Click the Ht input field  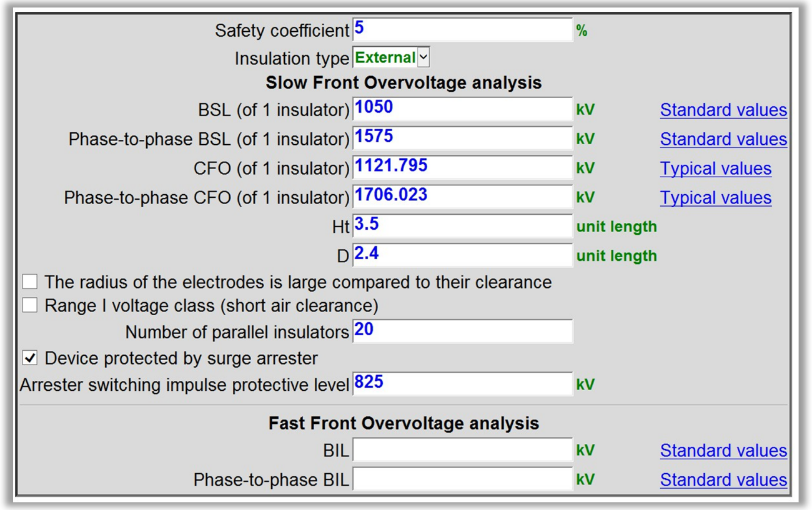462,226
